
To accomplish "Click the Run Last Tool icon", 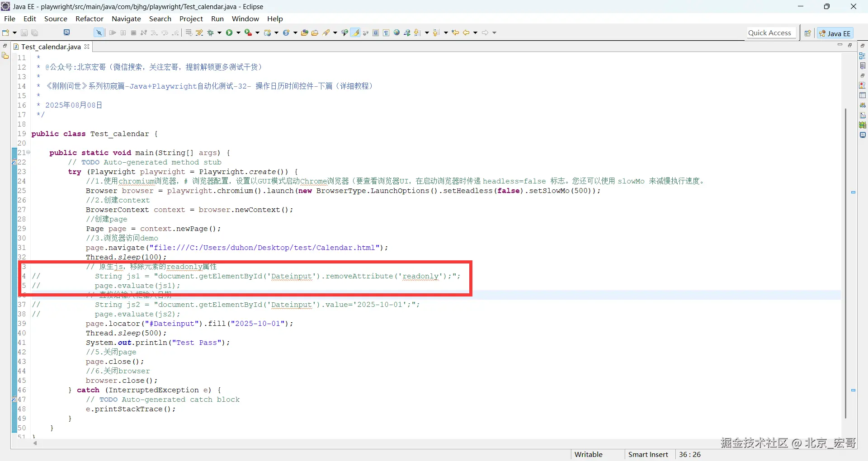I will click(248, 33).
